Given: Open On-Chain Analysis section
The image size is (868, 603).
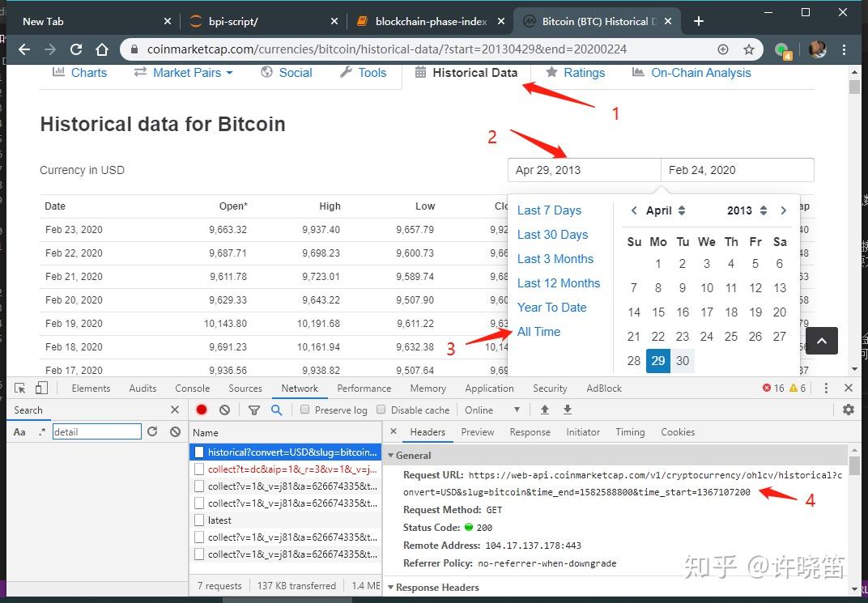Looking at the screenshot, I should (x=691, y=73).
